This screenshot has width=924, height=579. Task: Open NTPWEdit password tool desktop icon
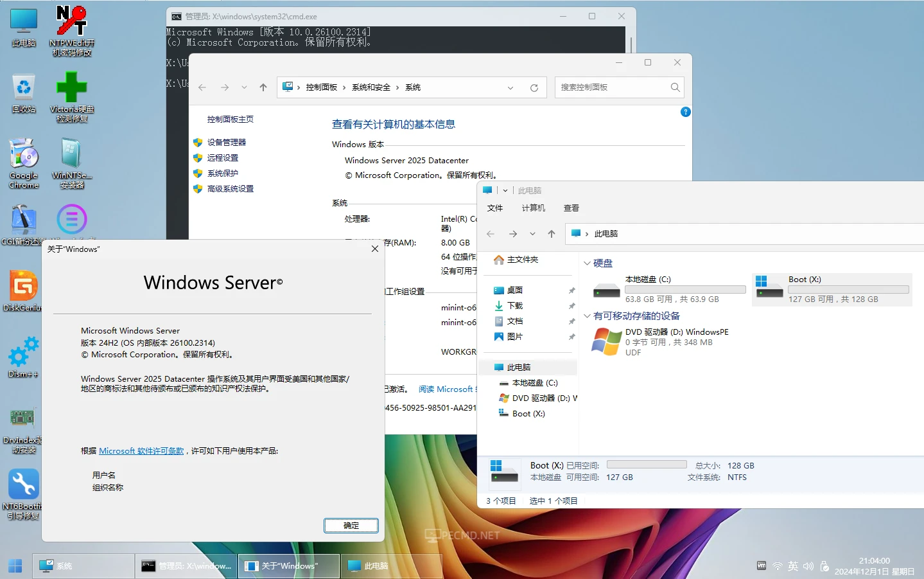72,31
